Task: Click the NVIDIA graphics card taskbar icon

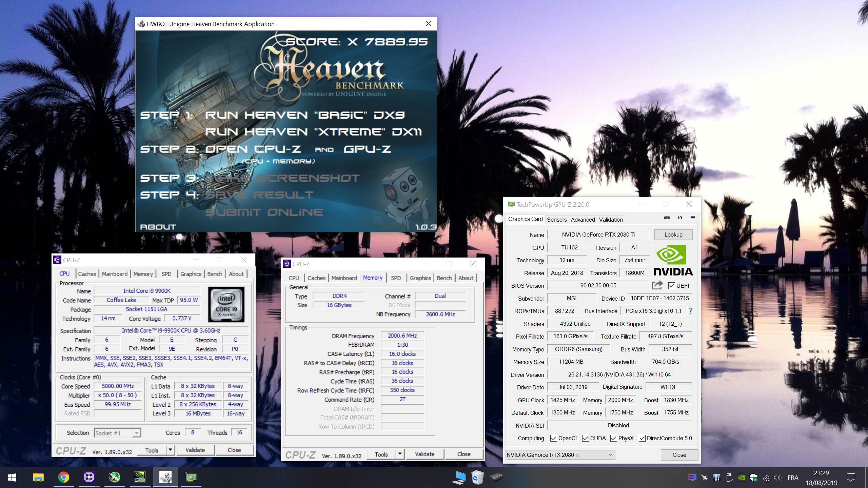Action: pyautogui.click(x=140, y=477)
